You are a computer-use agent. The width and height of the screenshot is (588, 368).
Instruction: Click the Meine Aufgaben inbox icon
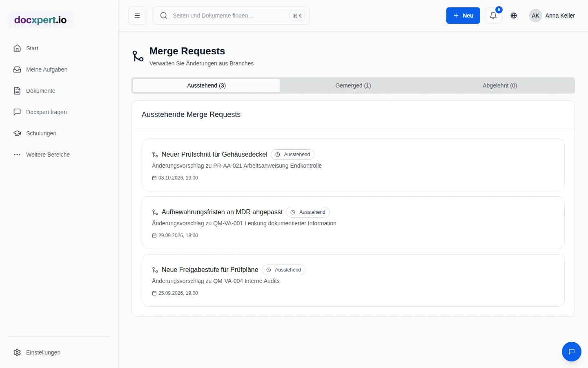[x=17, y=70]
